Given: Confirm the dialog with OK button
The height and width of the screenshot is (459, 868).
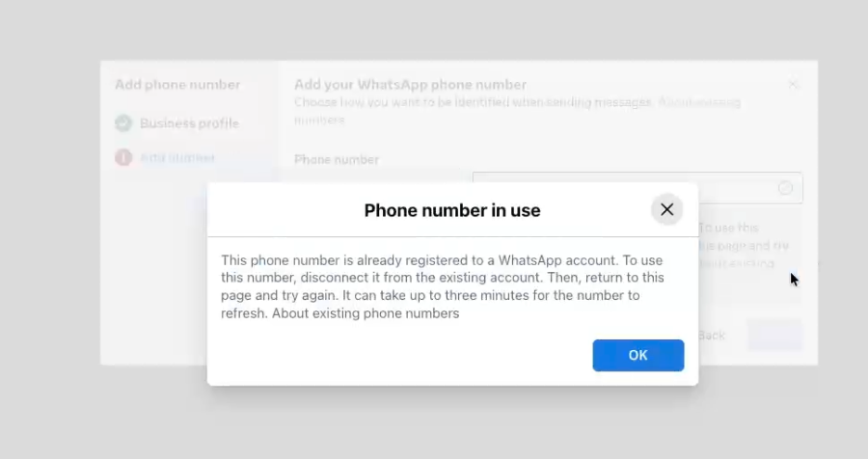Looking at the screenshot, I should pos(638,356).
